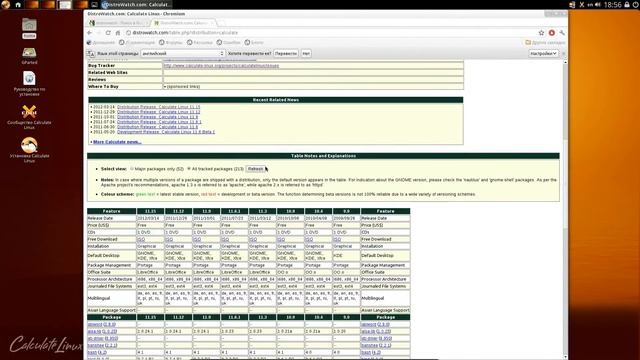640x360 pixels.
Task: Select 'Major packages only' radio option
Action: point(132,169)
